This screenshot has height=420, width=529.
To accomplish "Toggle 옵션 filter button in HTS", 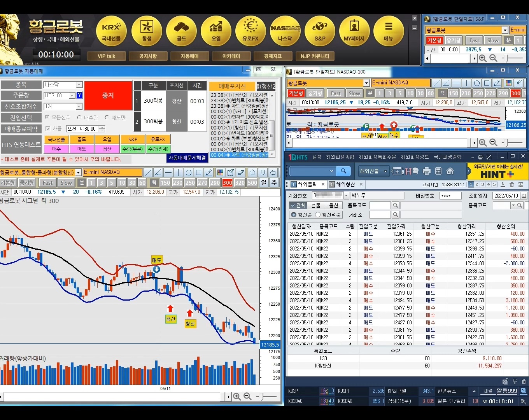I will tap(334, 205).
